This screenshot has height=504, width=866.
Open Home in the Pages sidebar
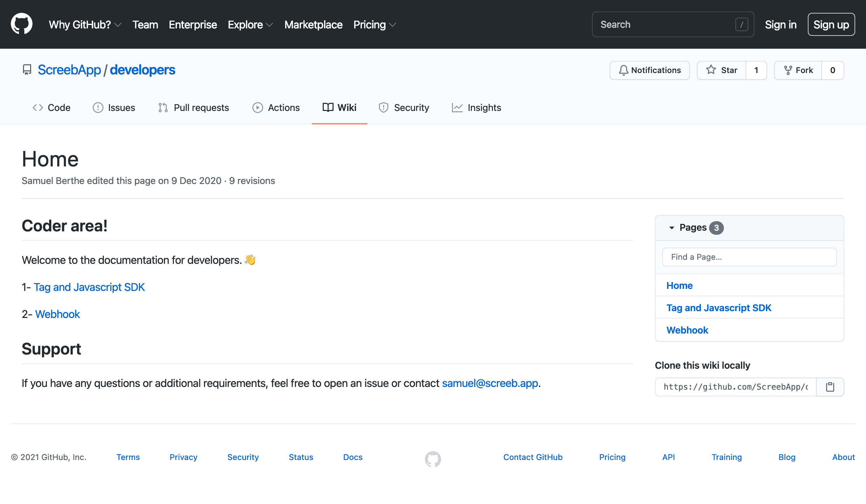point(679,285)
